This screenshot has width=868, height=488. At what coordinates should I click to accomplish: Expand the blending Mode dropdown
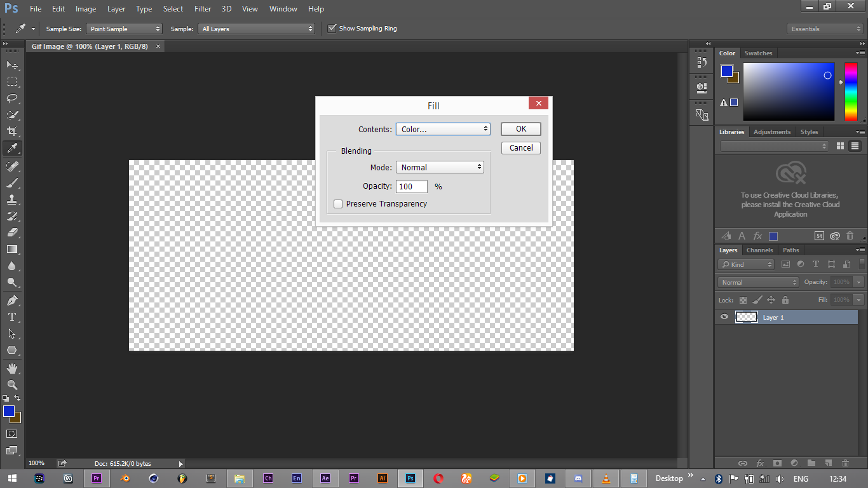click(x=440, y=167)
